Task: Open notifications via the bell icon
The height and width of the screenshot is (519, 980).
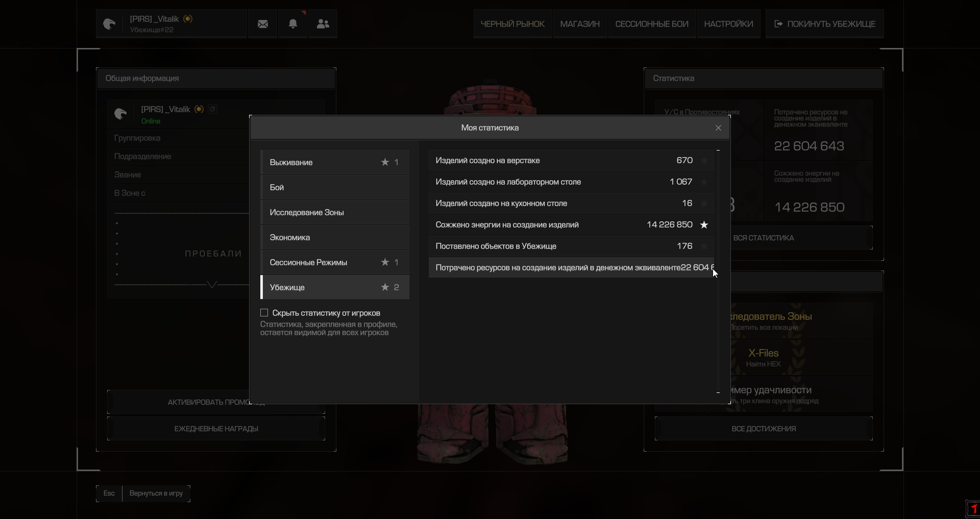Action: click(x=293, y=24)
